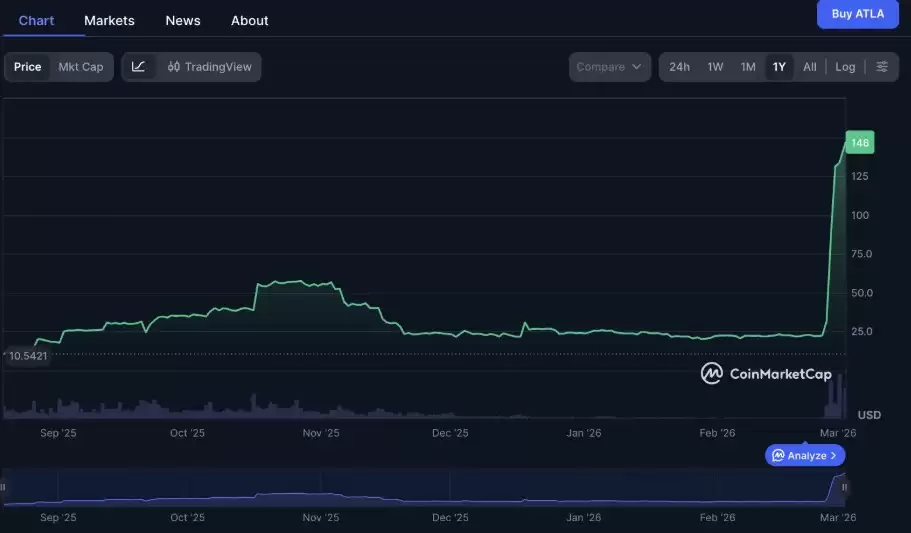
Task: Switch to TradingView candlestick chart
Action: tap(210, 67)
